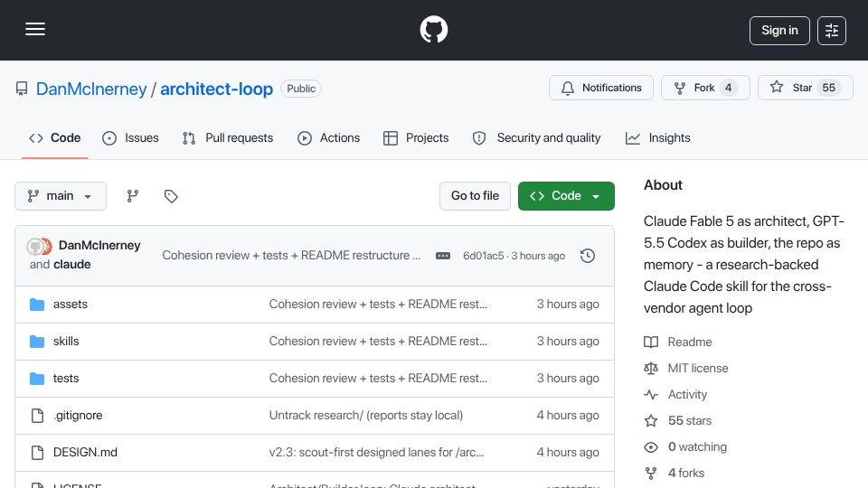Open the claude co-author link
The height and width of the screenshot is (488, 868).
pos(72,265)
